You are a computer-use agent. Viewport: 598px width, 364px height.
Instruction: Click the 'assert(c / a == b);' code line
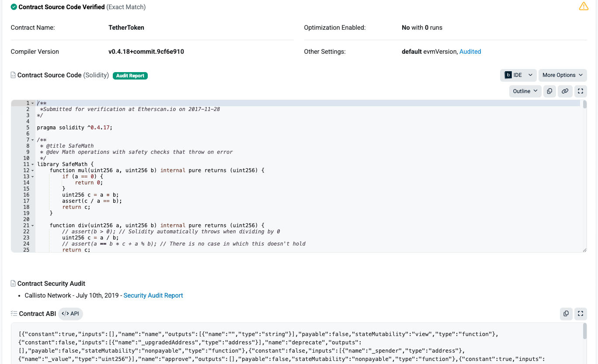point(92,201)
